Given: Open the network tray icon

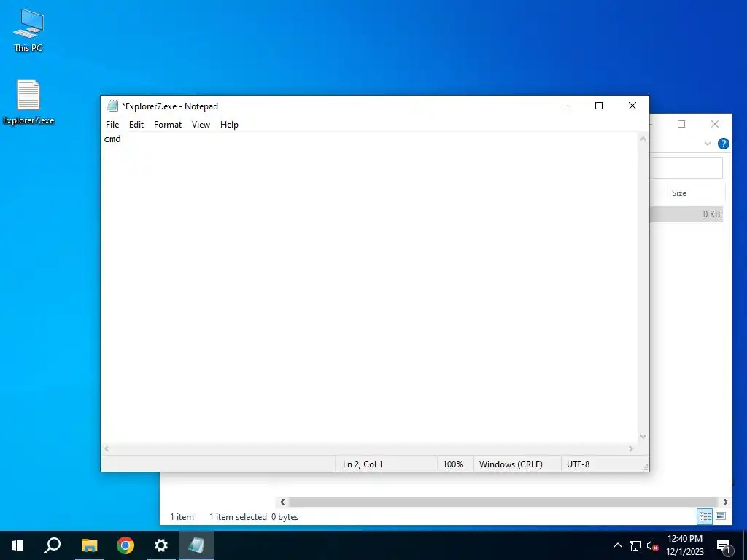Looking at the screenshot, I should pos(635,545).
